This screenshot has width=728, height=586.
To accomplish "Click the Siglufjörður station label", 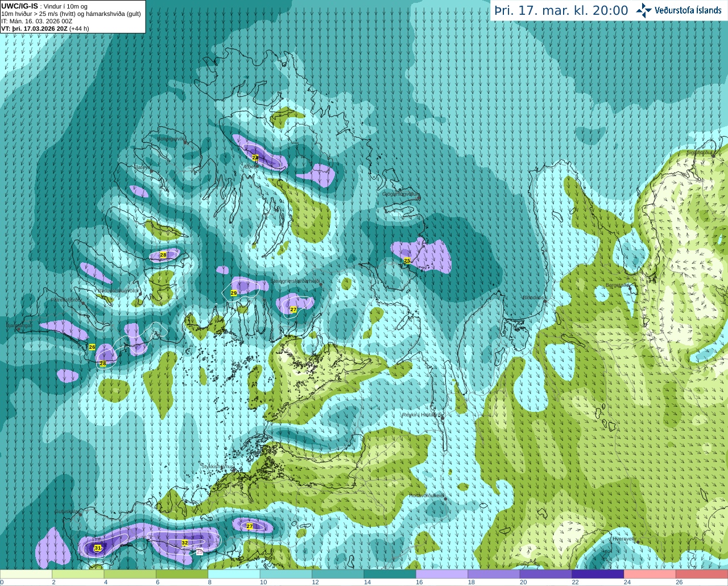I will (x=700, y=152).
